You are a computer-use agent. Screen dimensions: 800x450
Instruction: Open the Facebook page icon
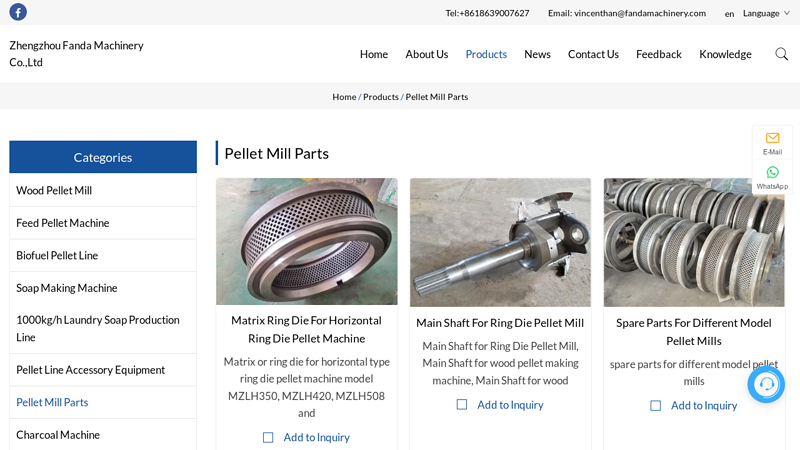18,12
